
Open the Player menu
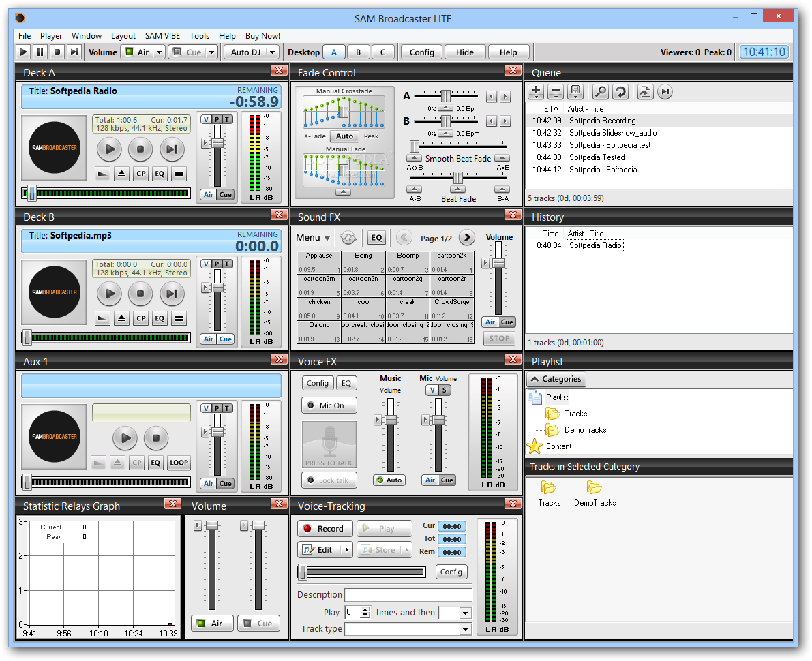tap(51, 35)
